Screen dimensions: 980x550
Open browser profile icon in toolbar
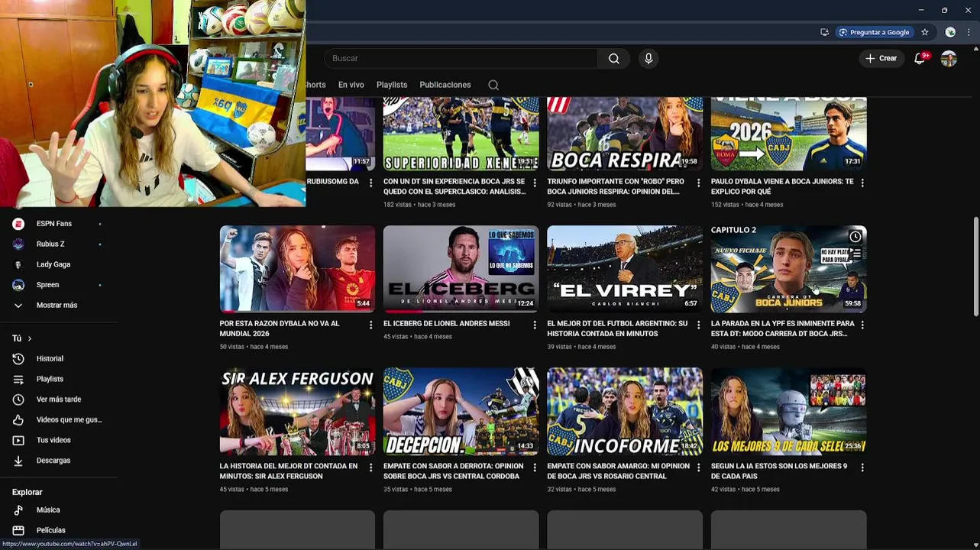point(950,32)
